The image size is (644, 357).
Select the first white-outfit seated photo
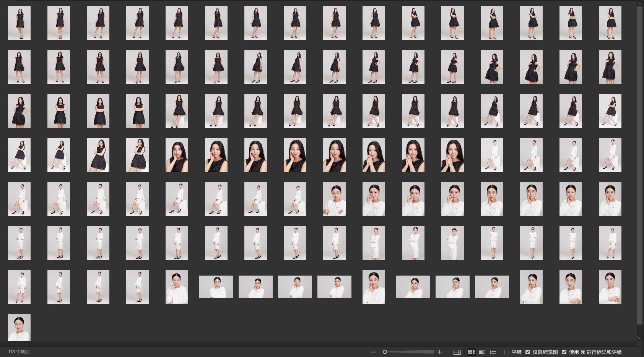[492, 155]
